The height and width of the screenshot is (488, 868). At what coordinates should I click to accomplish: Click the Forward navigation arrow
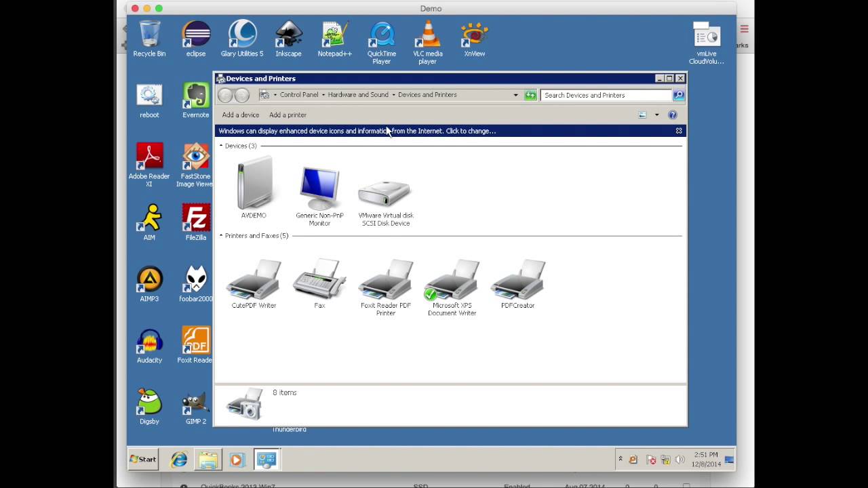tap(242, 95)
